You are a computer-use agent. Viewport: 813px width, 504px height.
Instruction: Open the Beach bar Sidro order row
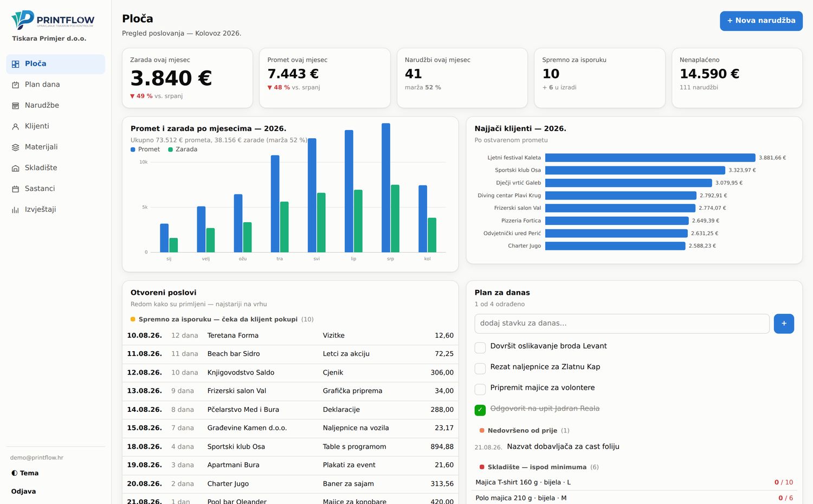click(x=290, y=354)
